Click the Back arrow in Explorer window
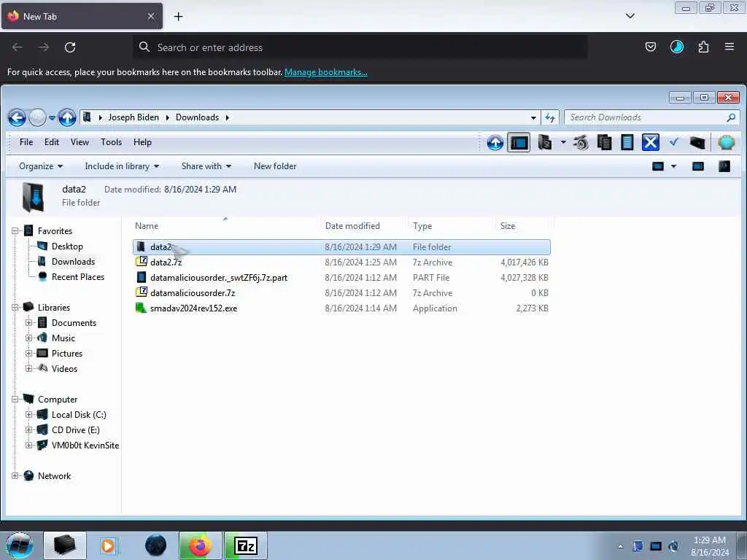The width and height of the screenshot is (747, 560). coord(17,117)
